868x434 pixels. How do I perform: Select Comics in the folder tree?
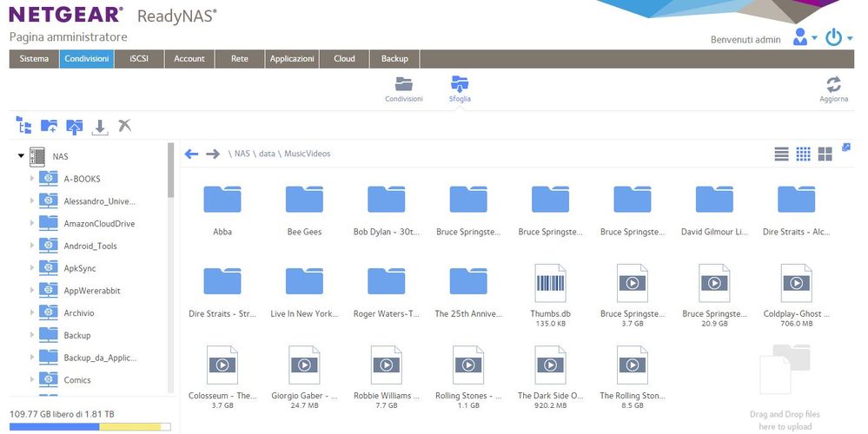pos(77,380)
